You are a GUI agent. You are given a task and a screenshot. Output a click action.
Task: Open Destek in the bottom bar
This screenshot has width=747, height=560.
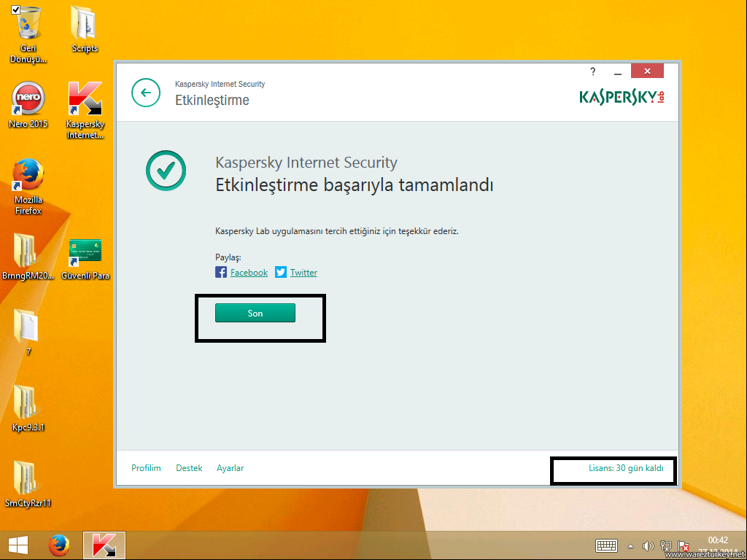189,468
